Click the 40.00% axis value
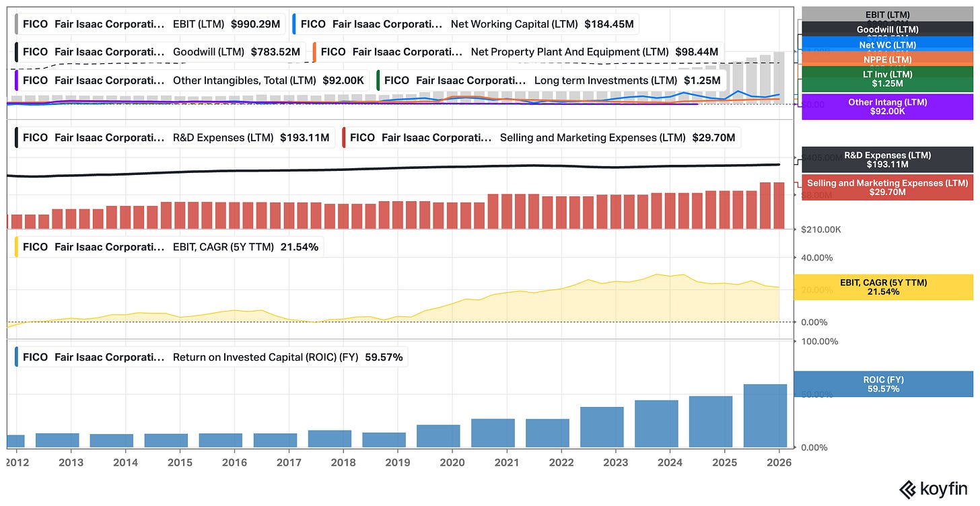The height and width of the screenshot is (506, 980). pos(817,258)
